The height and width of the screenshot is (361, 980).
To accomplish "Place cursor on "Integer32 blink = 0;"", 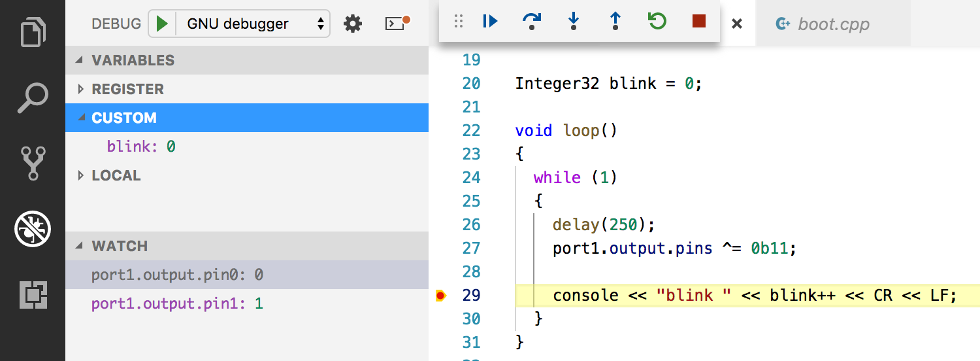I will tap(608, 84).
